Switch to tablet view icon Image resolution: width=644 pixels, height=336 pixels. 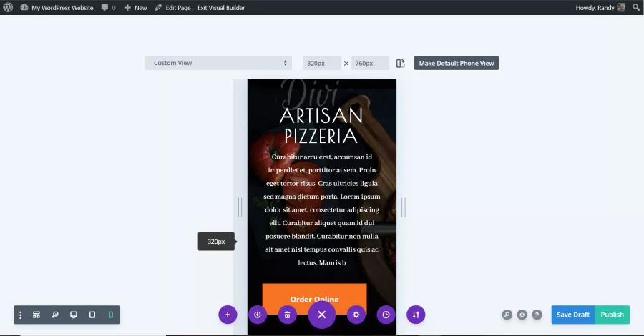coord(92,315)
